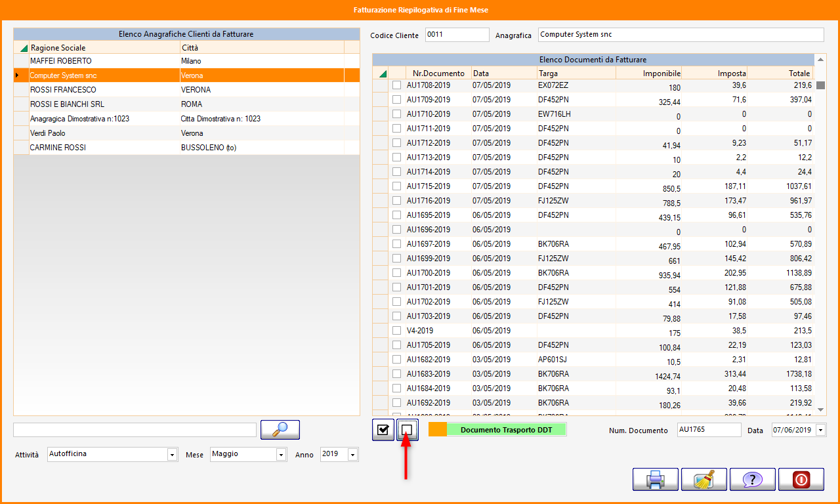
Task: Click the red power exit button
Action: pos(801,479)
